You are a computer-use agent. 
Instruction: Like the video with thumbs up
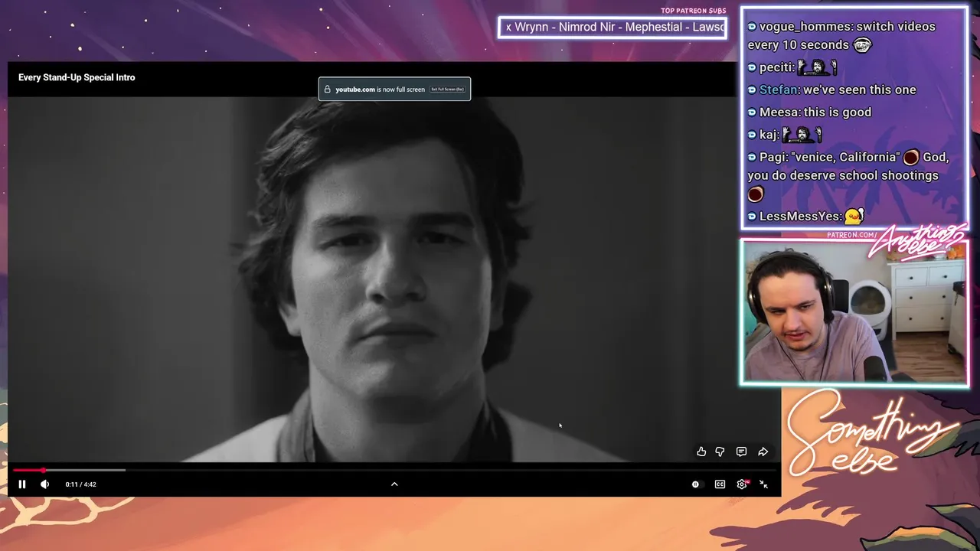[701, 452]
